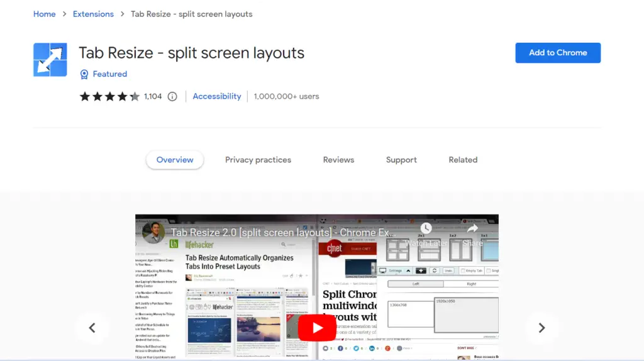
Task: Click the Add to Chrome button
Action: pos(558,53)
